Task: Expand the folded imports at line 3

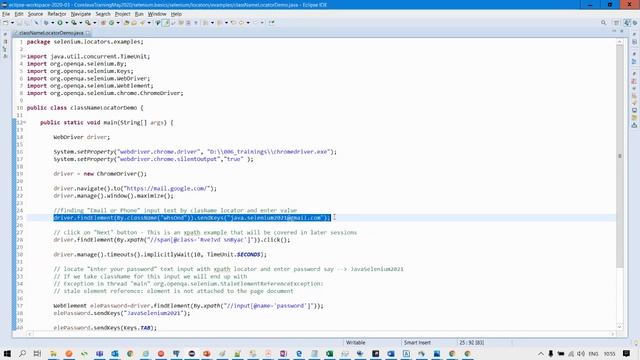Action: pos(24,56)
